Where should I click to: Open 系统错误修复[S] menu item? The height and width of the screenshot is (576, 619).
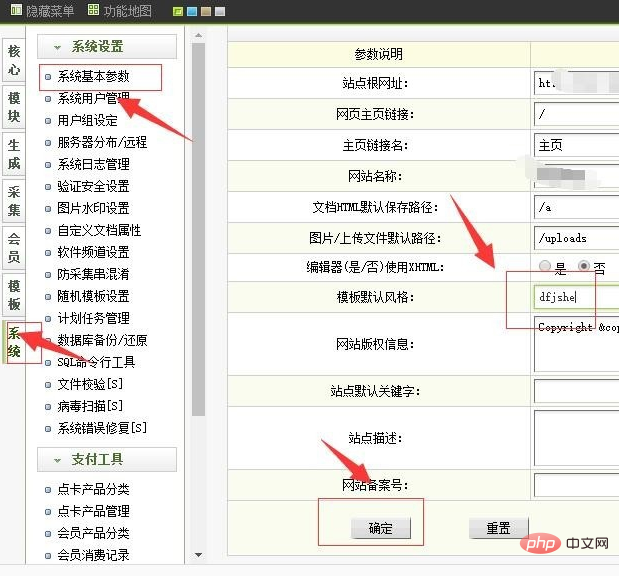[102, 428]
